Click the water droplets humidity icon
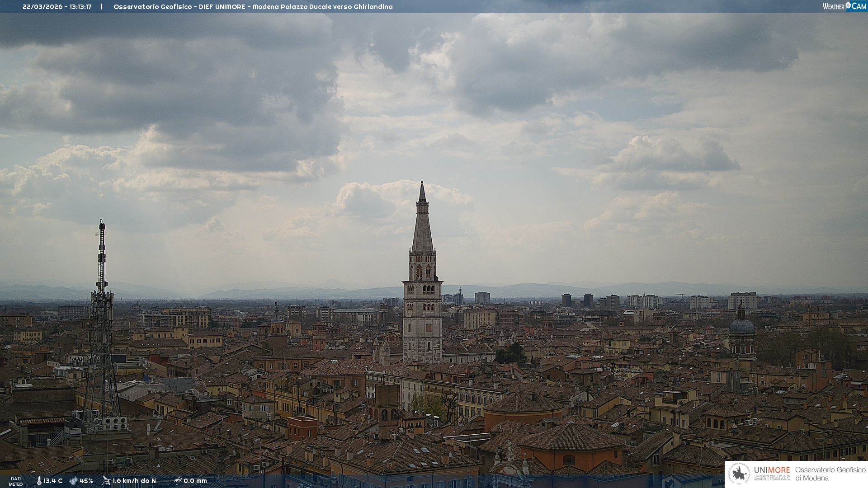Image resolution: width=868 pixels, height=488 pixels. pyautogui.click(x=73, y=481)
